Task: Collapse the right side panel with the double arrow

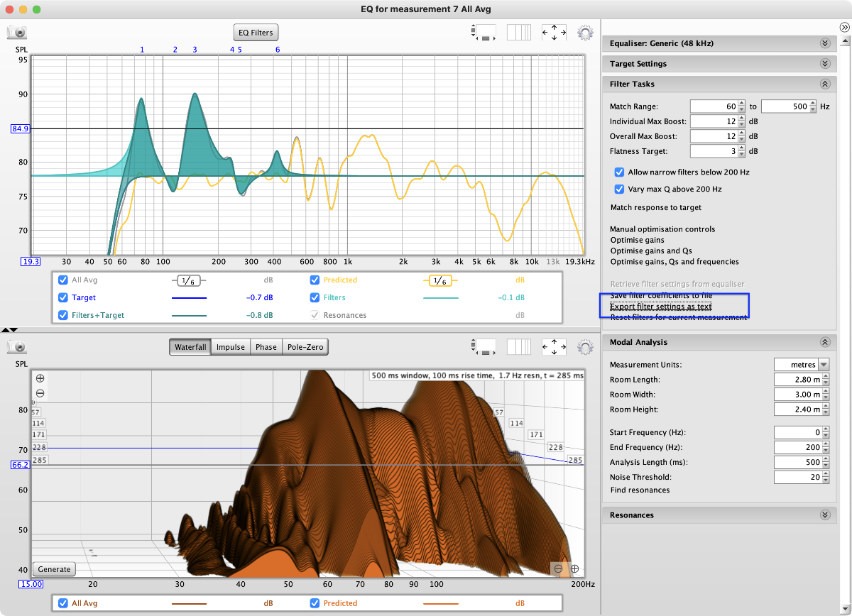Action: (x=845, y=27)
